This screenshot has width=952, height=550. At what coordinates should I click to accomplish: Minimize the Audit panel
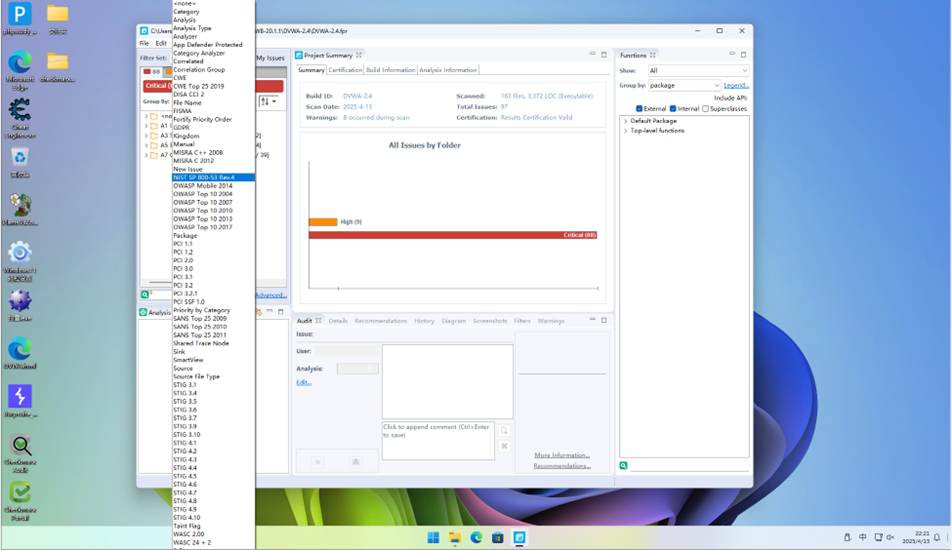[593, 319]
